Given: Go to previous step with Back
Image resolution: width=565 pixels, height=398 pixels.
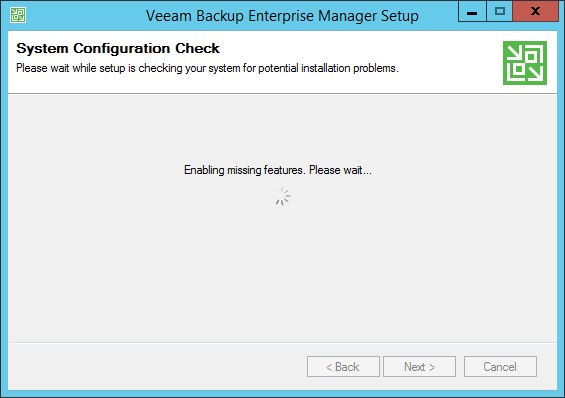Looking at the screenshot, I should coord(343,367).
